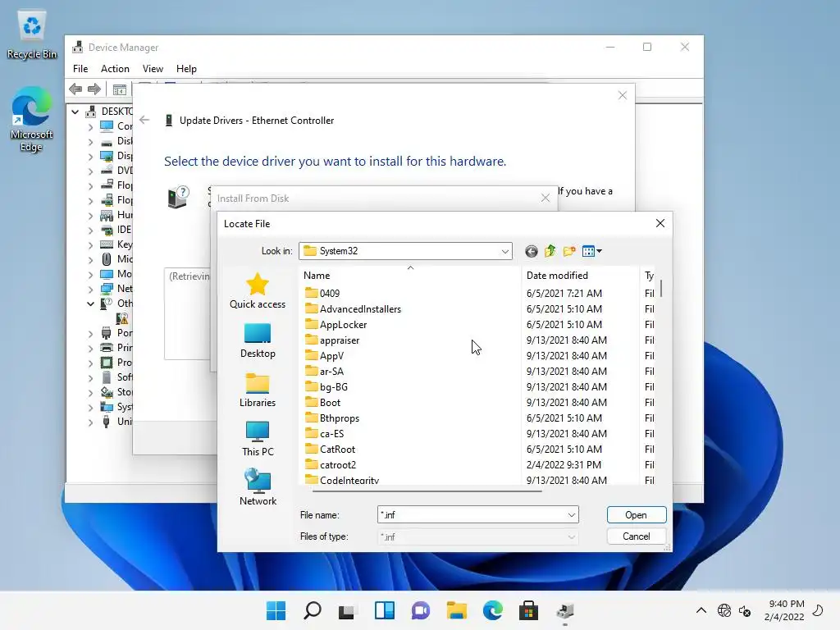This screenshot has height=630, width=840.
Task: Open File Explorer from taskbar
Action: click(456, 610)
